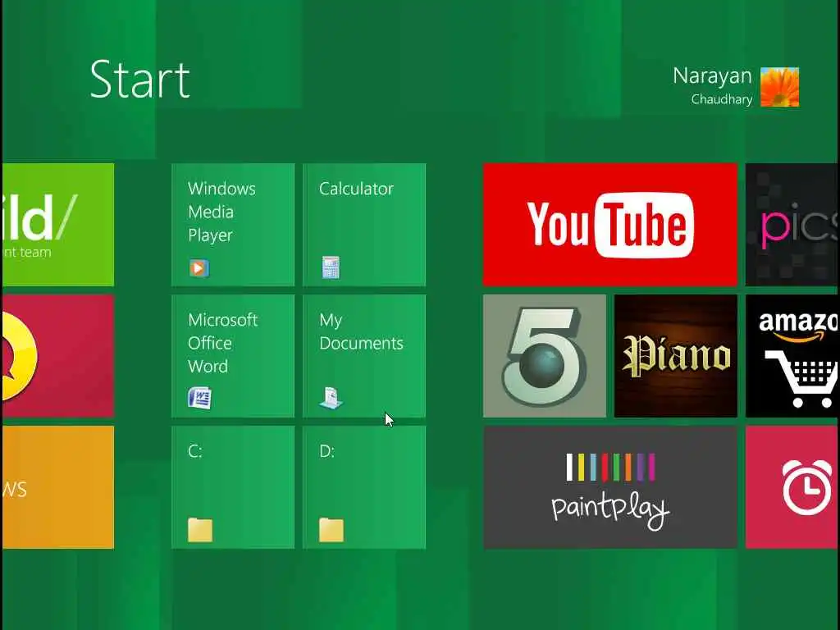840x630 pixels.
Task: Open the picstream tile
Action: [793, 225]
